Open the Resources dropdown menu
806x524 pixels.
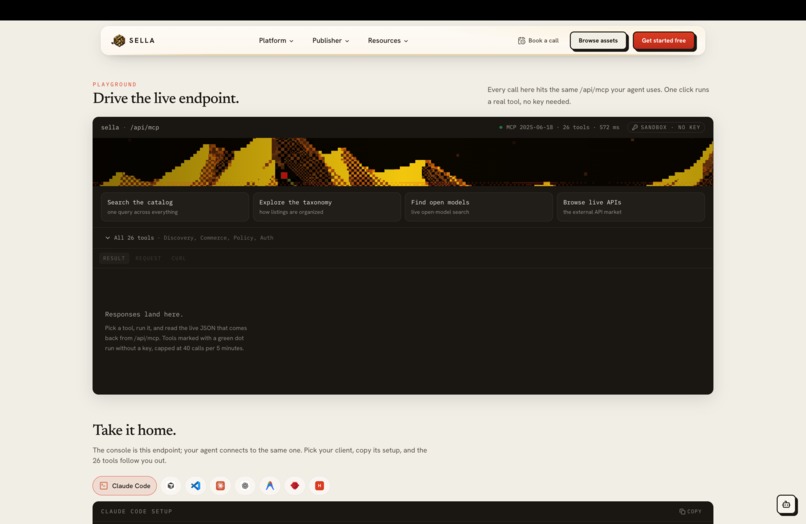point(388,41)
